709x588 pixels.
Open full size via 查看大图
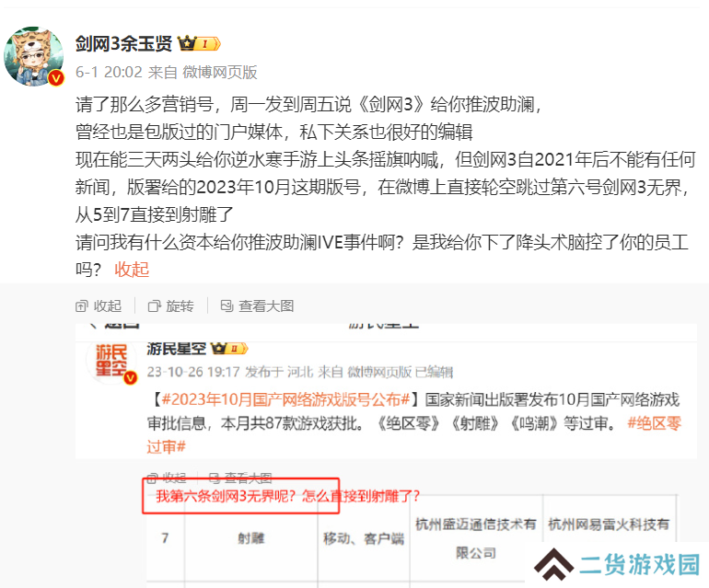point(257,306)
